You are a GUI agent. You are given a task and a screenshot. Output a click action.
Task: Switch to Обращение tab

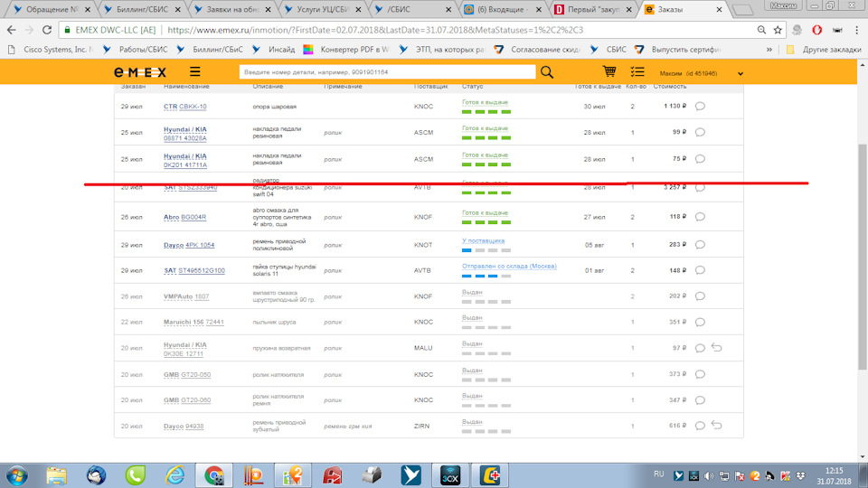(x=52, y=9)
